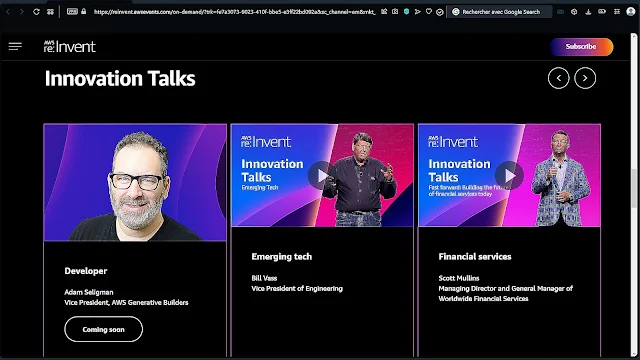The image size is (640, 360).
Task: Click the Innovation Talks section heading
Action: [x=120, y=78]
